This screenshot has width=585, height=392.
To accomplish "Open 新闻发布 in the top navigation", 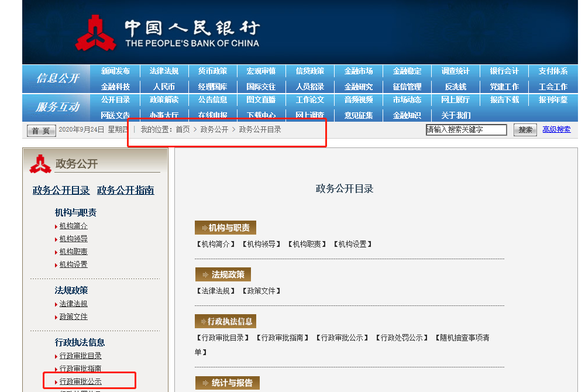I will coord(115,71).
